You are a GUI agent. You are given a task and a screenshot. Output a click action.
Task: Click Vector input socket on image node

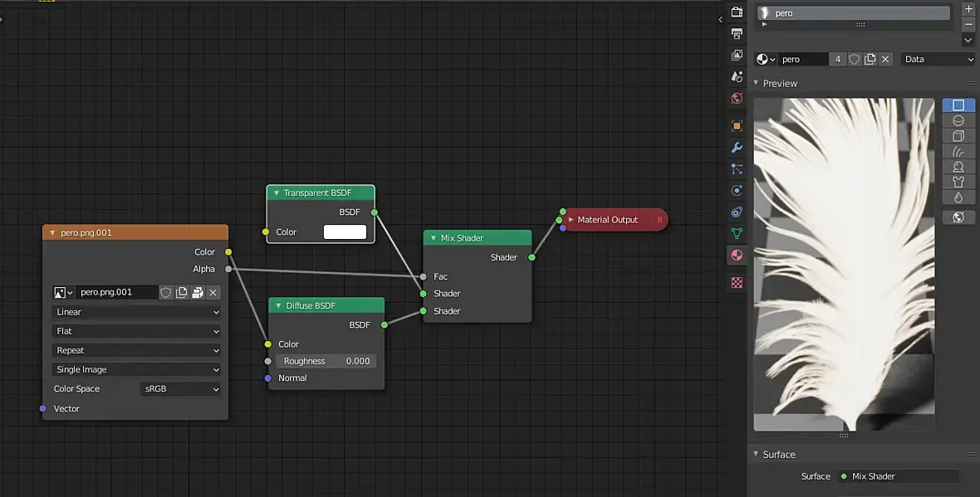pos(42,409)
